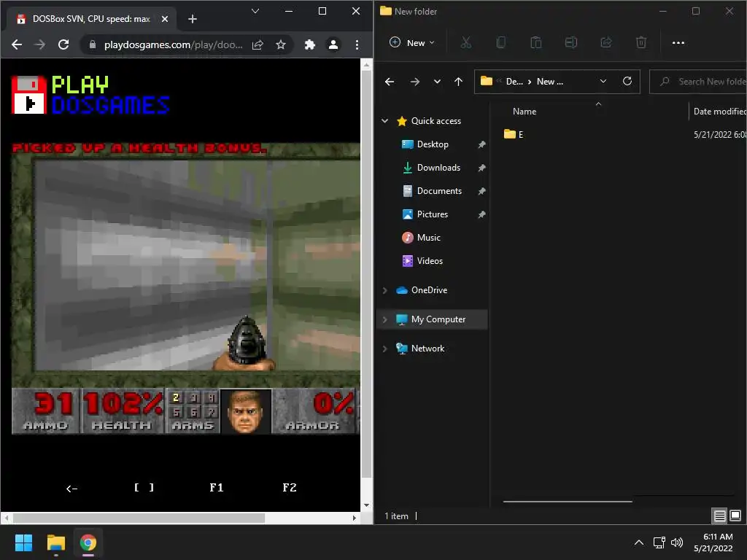Click Share icon in Explorer toolbar
Screen dimensions: 747x560
[x=606, y=43]
